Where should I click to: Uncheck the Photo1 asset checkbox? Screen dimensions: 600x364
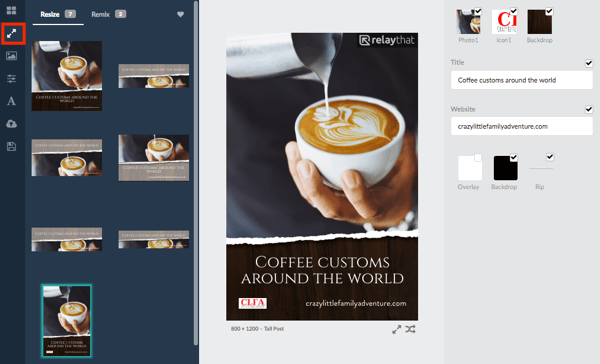[478, 11]
